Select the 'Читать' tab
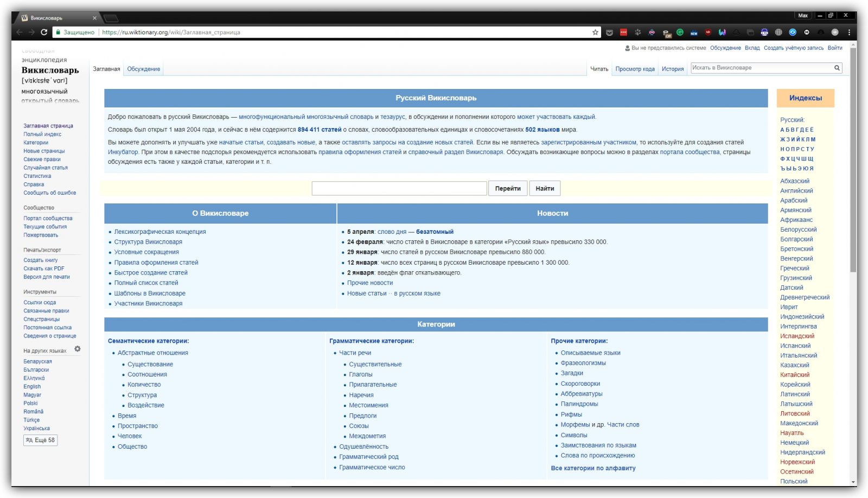868x498 pixels. click(x=599, y=69)
